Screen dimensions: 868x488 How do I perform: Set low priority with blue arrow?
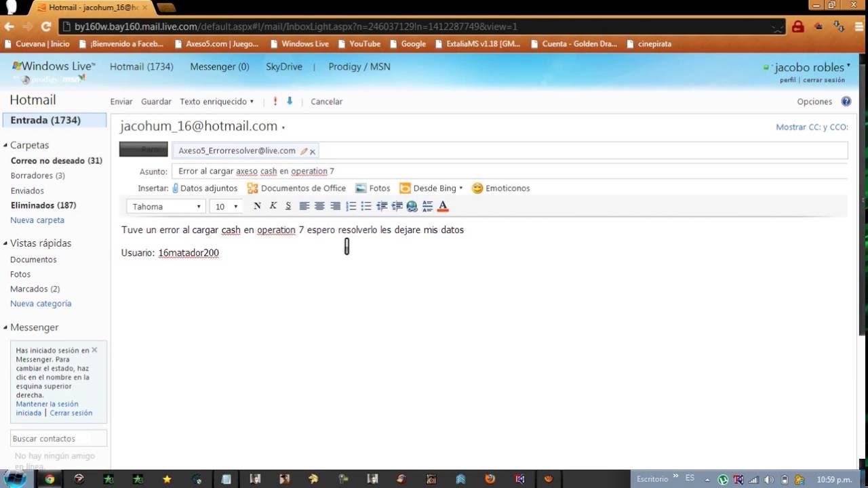[290, 101]
